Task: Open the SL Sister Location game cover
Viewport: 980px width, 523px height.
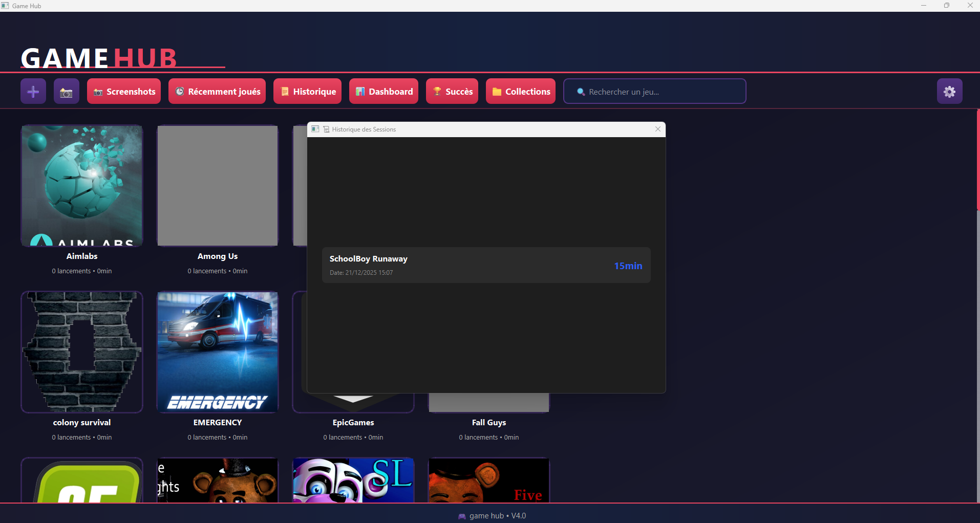Action: click(x=353, y=480)
